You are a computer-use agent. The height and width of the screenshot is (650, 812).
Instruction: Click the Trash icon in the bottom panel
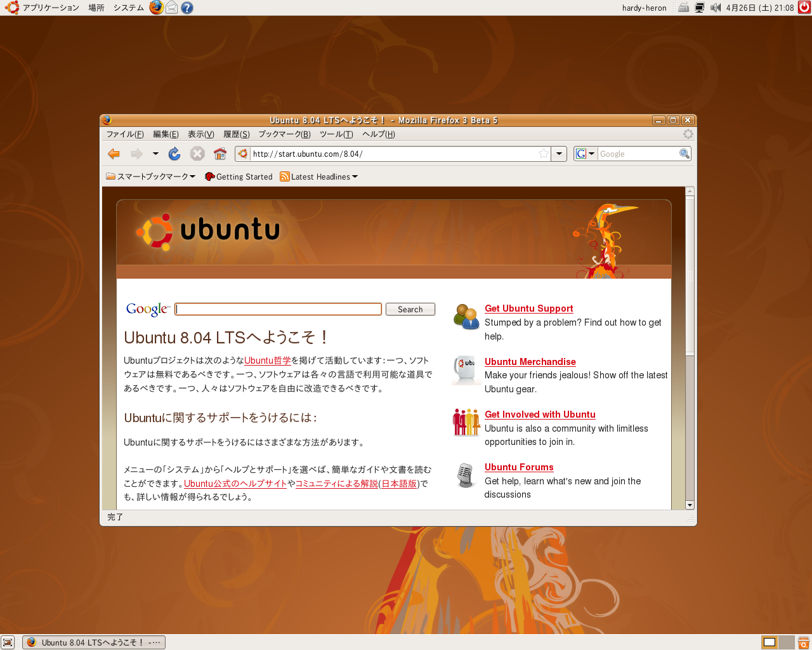pos(804,642)
